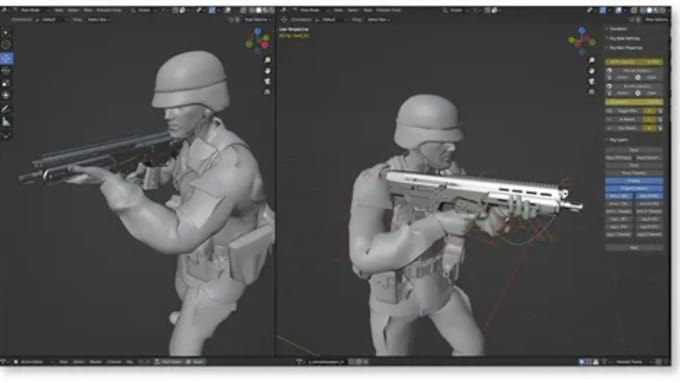Select the Annotate pencil tool
Screen dimensions: 680x383
(x=6, y=108)
